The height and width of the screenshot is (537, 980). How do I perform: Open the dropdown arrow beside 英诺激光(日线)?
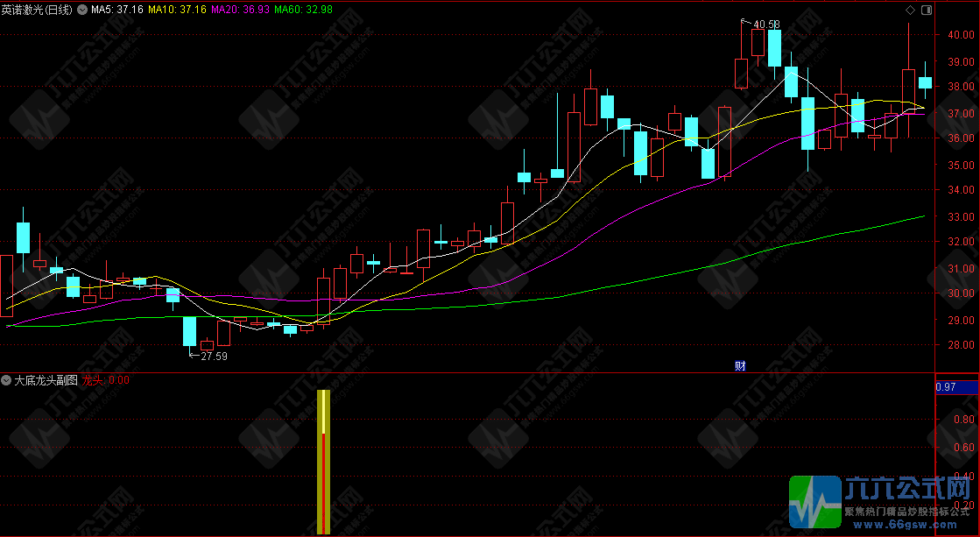(82, 10)
